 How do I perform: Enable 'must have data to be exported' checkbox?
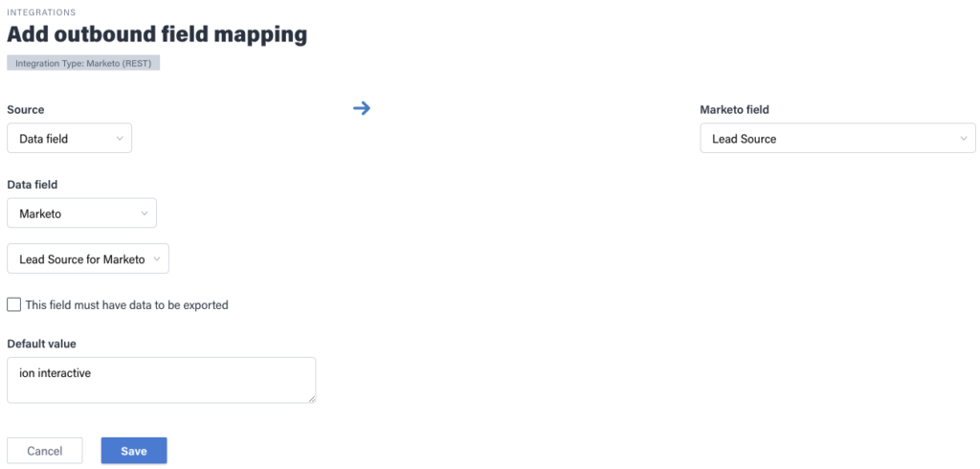point(13,305)
